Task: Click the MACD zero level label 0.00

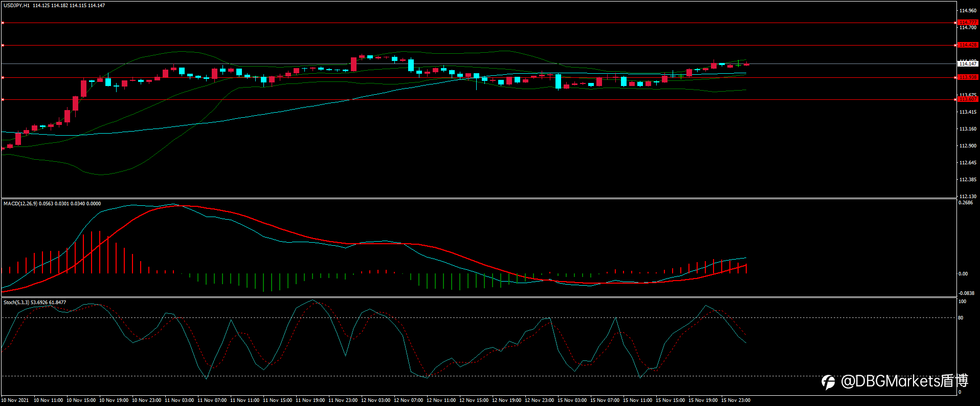Action: tap(963, 274)
